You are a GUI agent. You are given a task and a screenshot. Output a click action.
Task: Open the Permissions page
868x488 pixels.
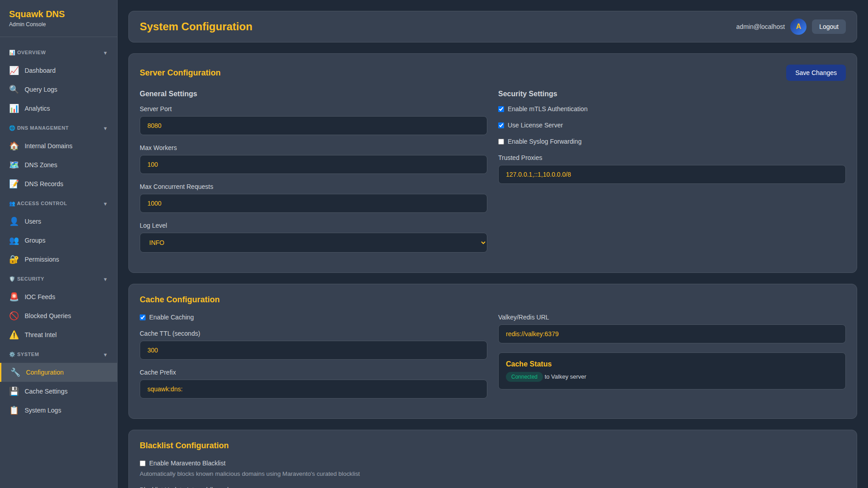(x=59, y=259)
